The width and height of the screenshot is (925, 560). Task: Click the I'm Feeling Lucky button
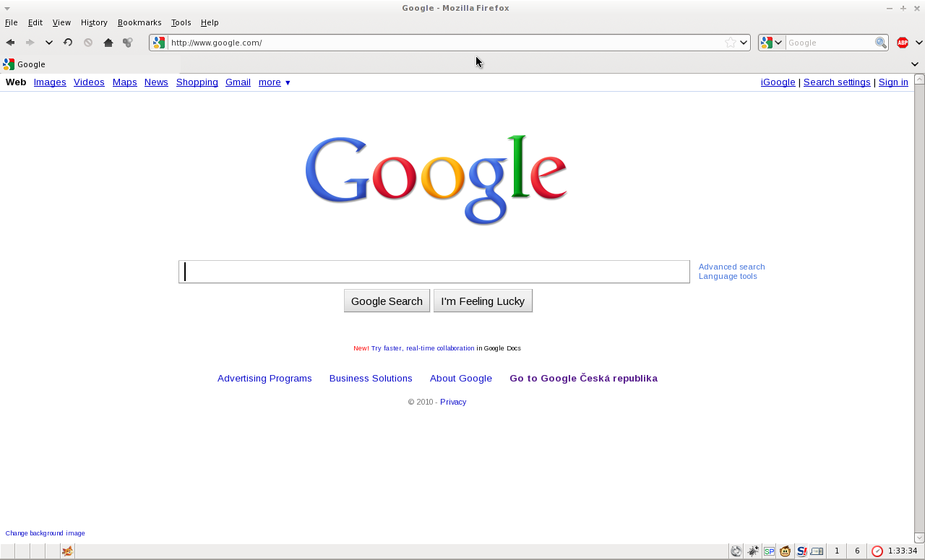[x=483, y=301]
